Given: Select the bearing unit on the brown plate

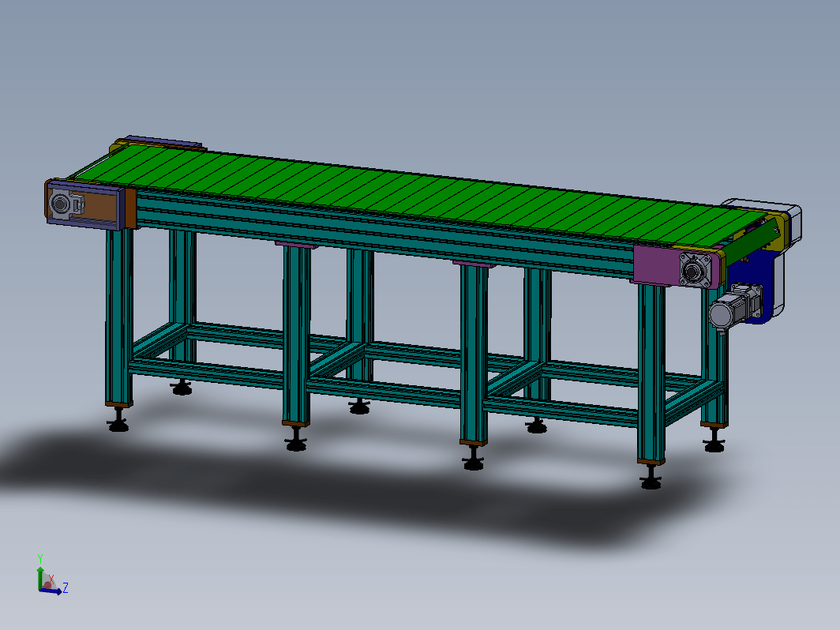Looking at the screenshot, I should [66, 204].
